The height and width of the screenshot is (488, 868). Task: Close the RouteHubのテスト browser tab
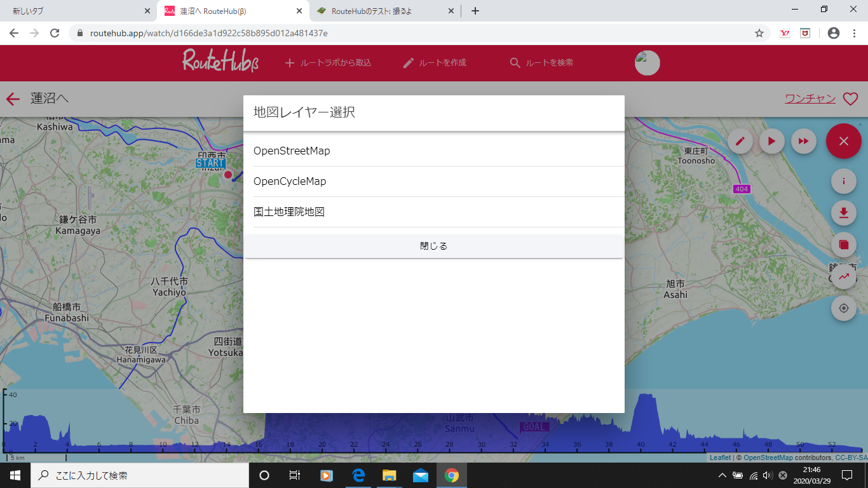pos(451,11)
